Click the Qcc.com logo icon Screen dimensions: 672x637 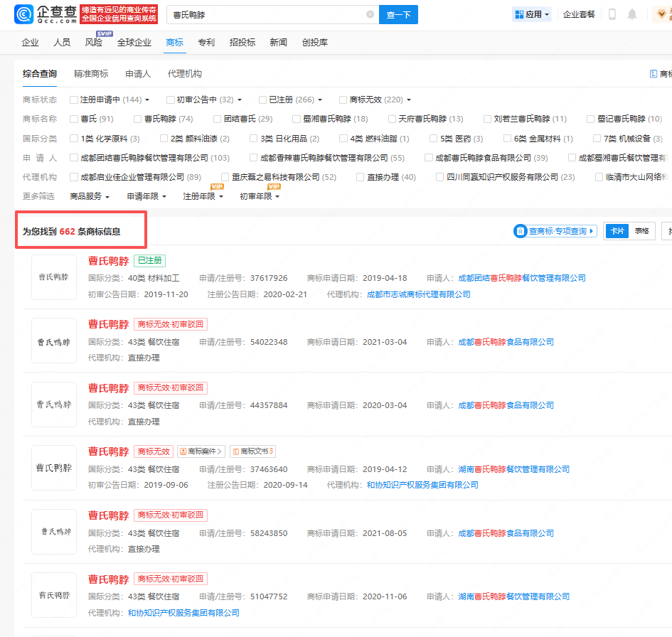[23, 14]
